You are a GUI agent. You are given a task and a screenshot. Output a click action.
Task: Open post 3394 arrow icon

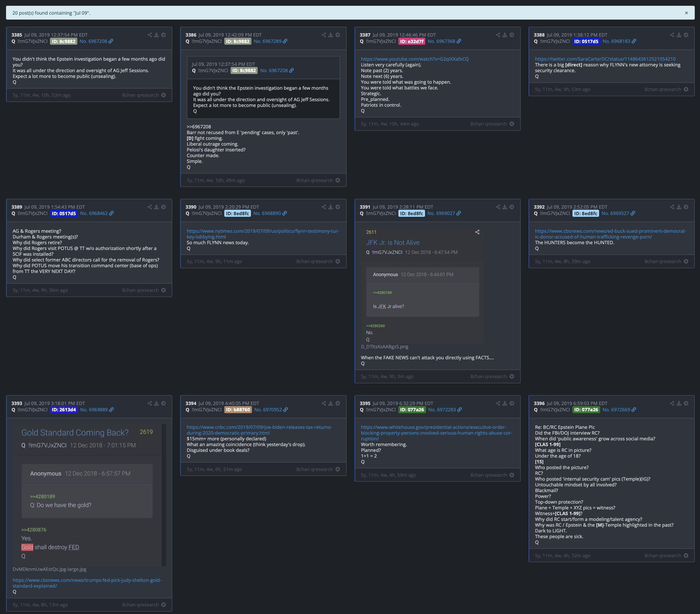pyautogui.click(x=338, y=403)
